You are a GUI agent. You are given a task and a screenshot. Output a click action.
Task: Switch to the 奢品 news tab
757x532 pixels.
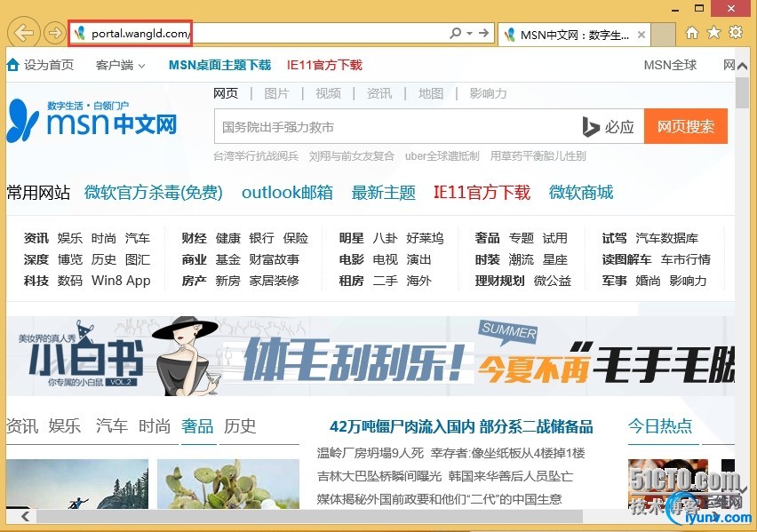coord(197,426)
